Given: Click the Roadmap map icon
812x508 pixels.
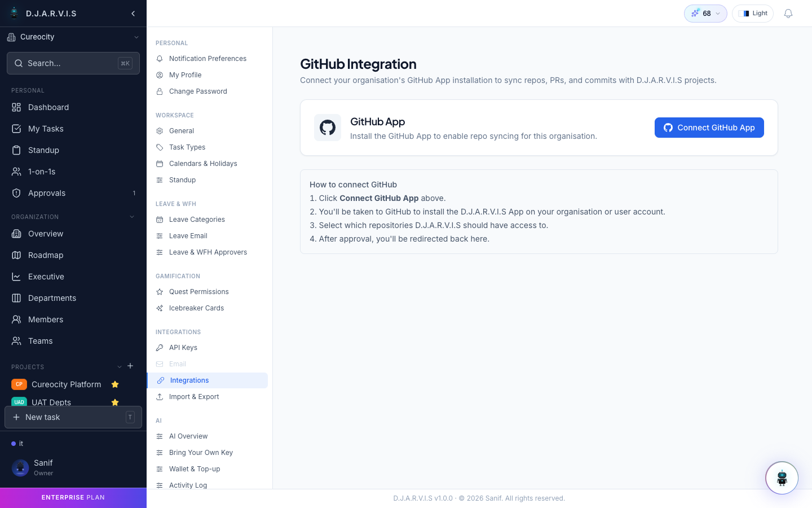Looking at the screenshot, I should [x=16, y=255].
